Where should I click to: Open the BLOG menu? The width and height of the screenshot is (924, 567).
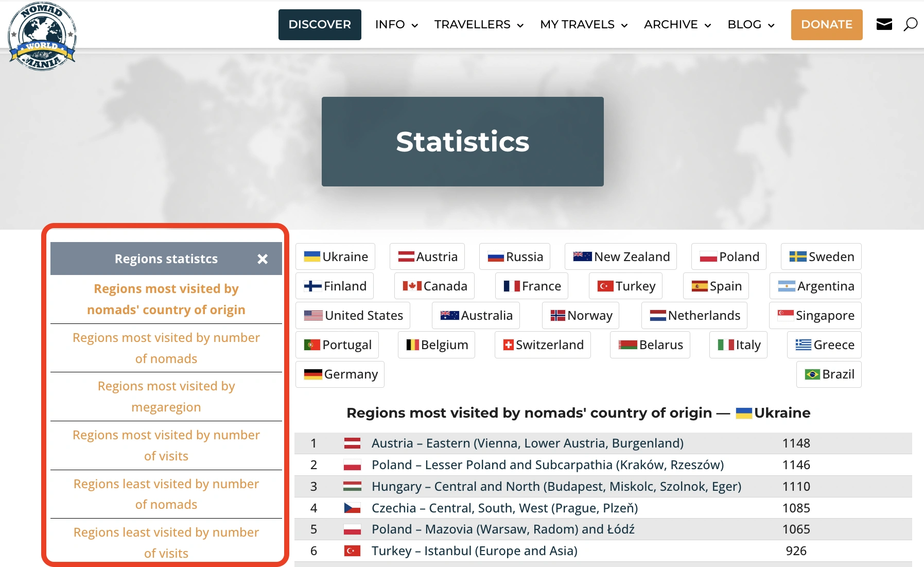[751, 25]
